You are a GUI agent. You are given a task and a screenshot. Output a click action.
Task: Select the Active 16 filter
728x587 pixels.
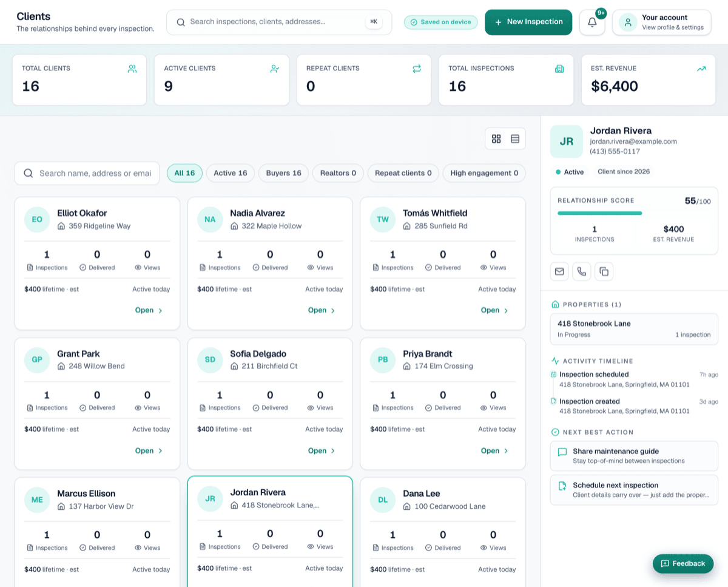pyautogui.click(x=231, y=173)
